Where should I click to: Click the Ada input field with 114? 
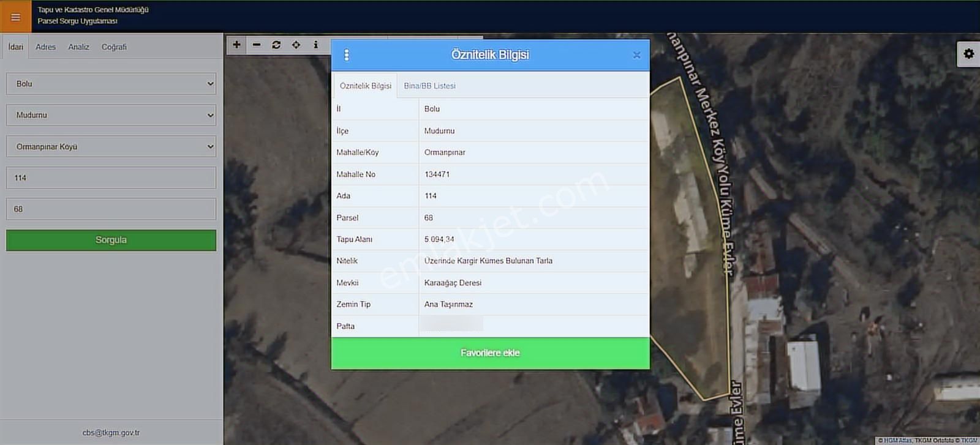[111, 178]
